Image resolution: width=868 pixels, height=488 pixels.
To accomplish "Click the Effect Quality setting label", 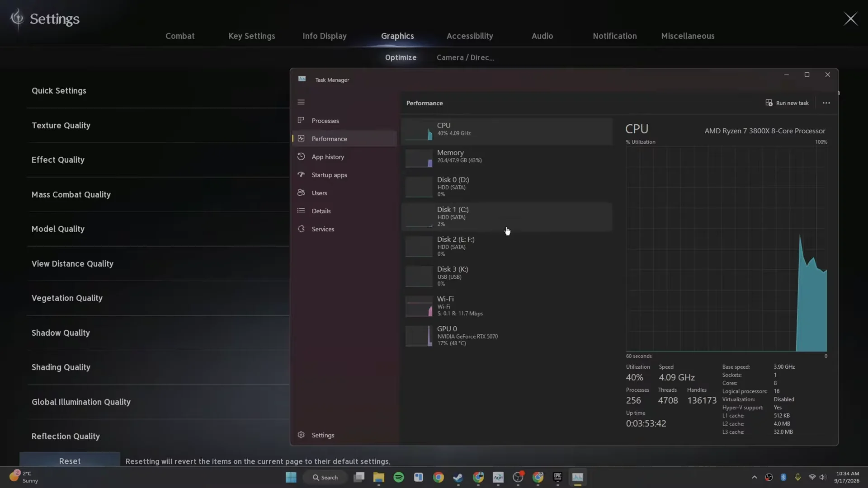I will (x=58, y=160).
